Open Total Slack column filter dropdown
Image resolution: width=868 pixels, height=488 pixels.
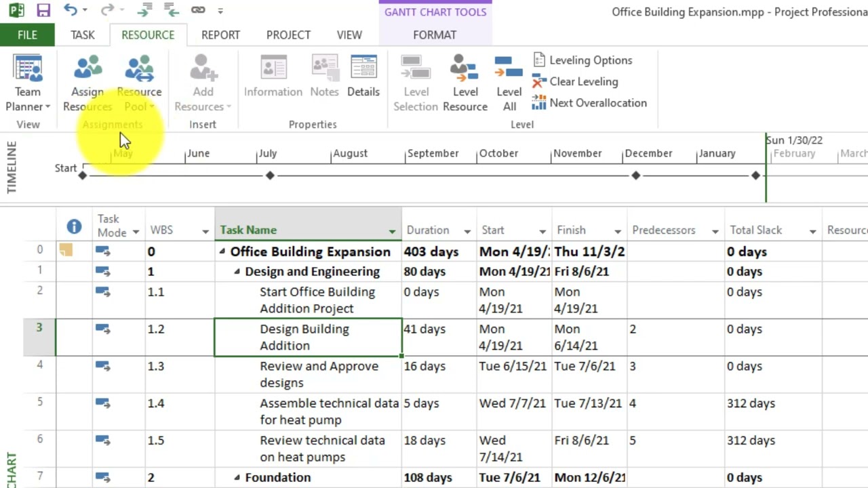812,232
